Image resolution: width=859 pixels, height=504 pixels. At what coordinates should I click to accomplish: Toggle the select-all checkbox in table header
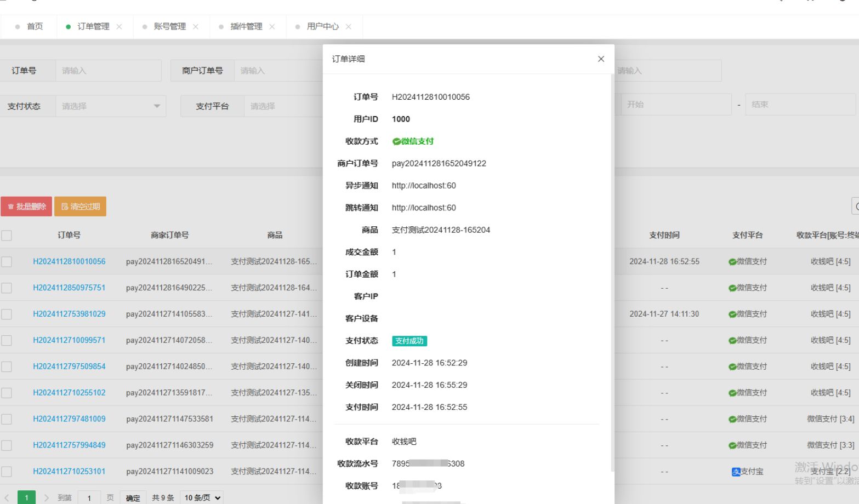7,234
